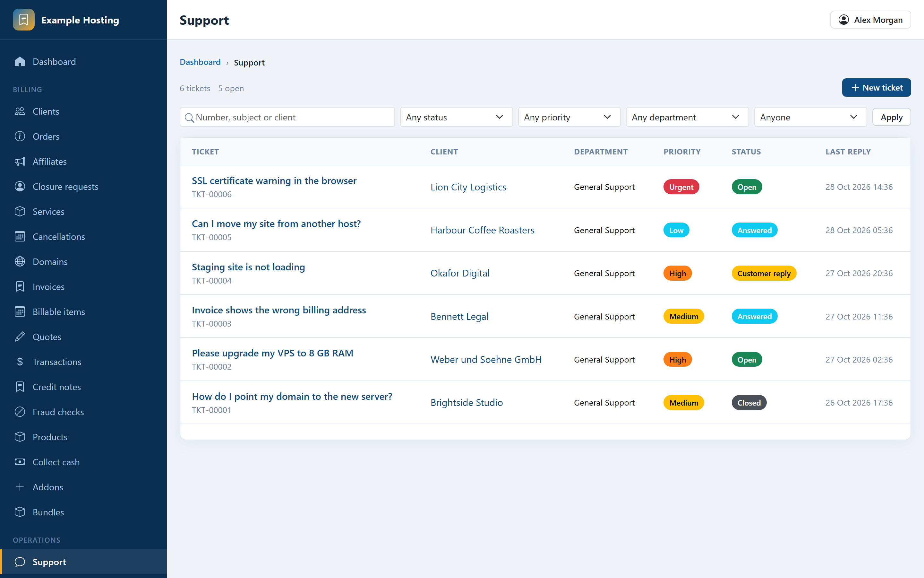Click the Affiliates megaphone icon

(x=20, y=161)
